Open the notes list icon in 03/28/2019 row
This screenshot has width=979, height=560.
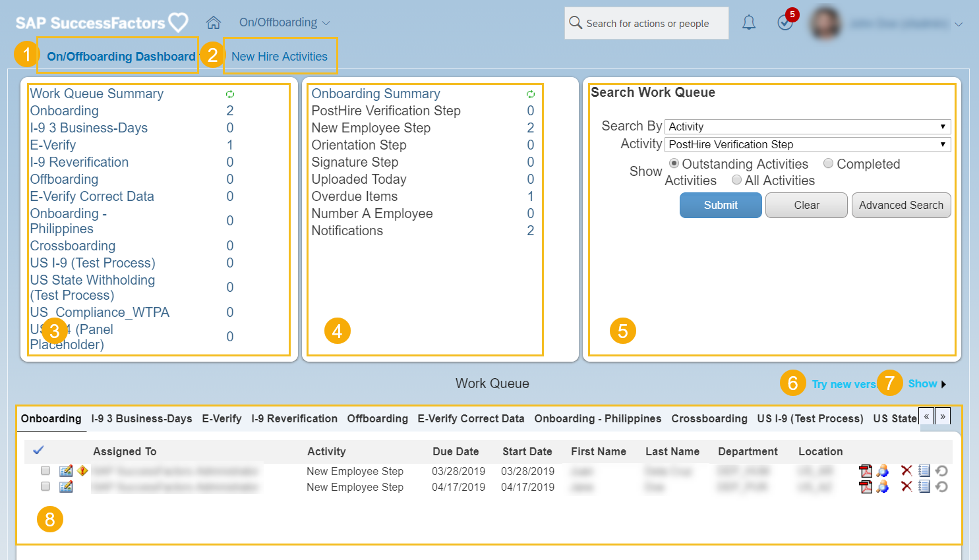(x=924, y=470)
